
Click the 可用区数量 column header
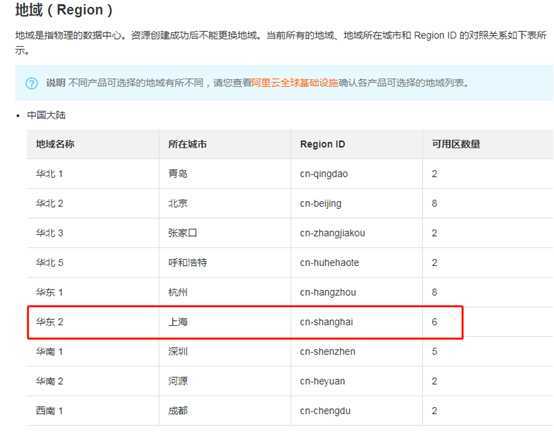pos(456,144)
